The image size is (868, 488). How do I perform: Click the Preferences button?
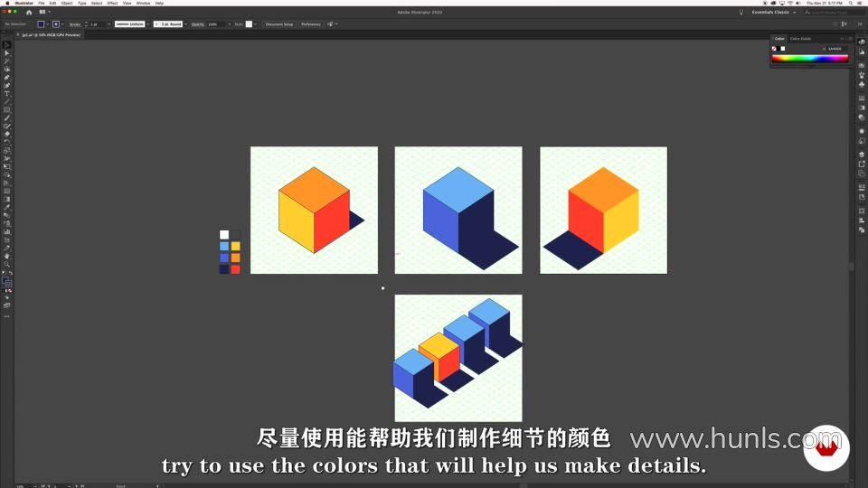(x=311, y=24)
